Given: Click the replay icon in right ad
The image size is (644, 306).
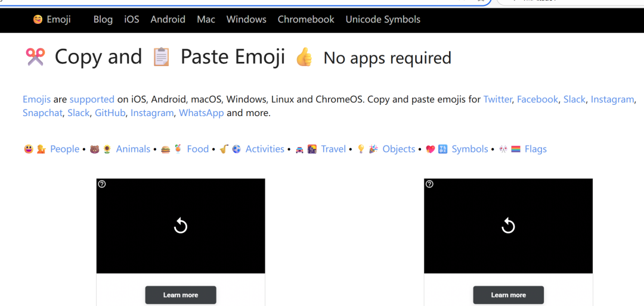Looking at the screenshot, I should (x=508, y=226).
